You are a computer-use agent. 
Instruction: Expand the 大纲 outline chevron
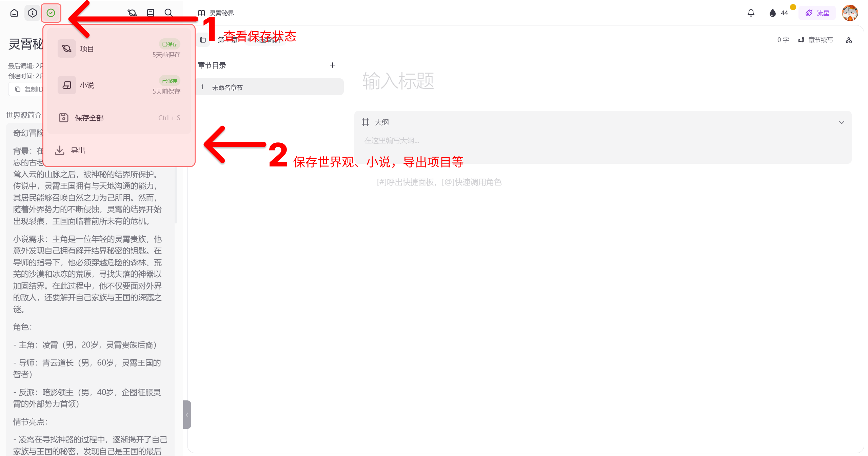841,122
